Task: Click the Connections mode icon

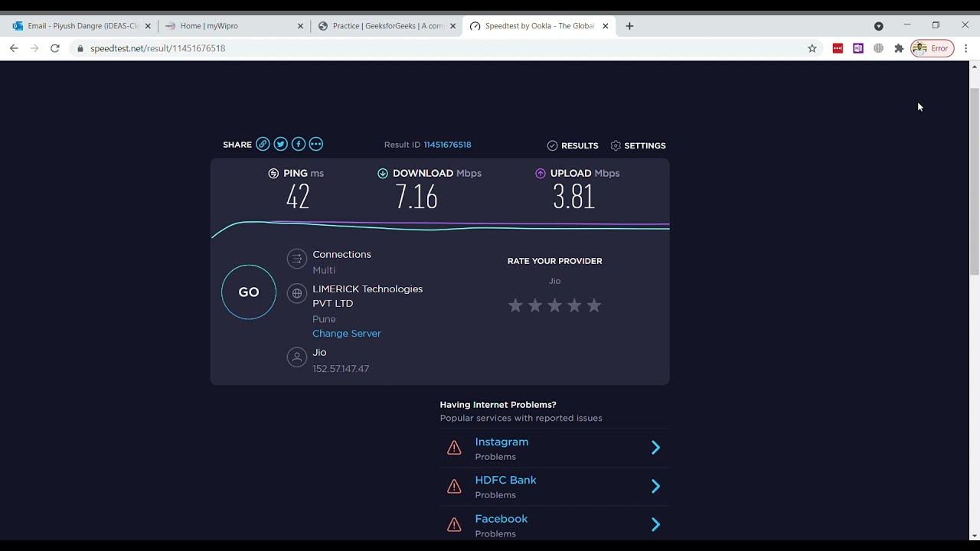Action: [296, 259]
